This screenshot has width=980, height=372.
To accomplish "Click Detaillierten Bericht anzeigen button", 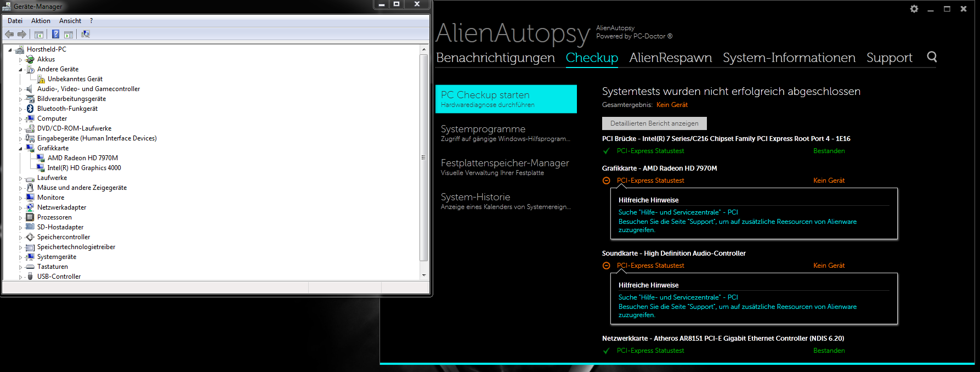I will coord(654,123).
